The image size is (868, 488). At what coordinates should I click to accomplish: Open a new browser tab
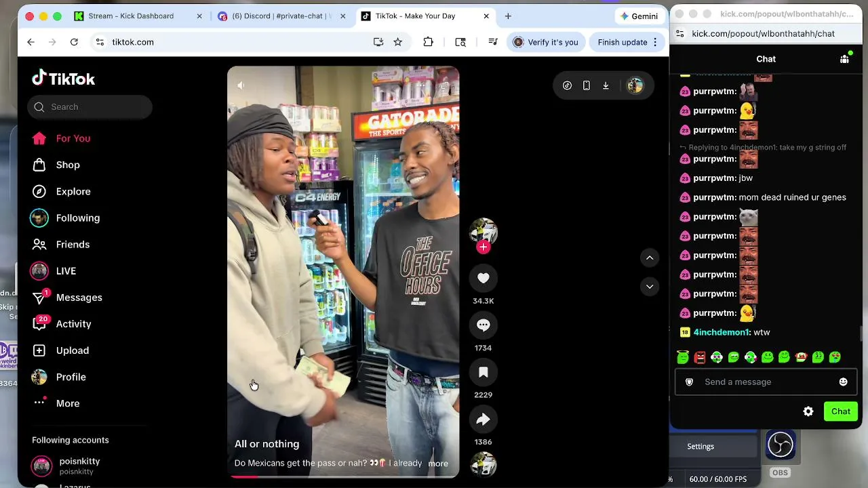point(508,16)
